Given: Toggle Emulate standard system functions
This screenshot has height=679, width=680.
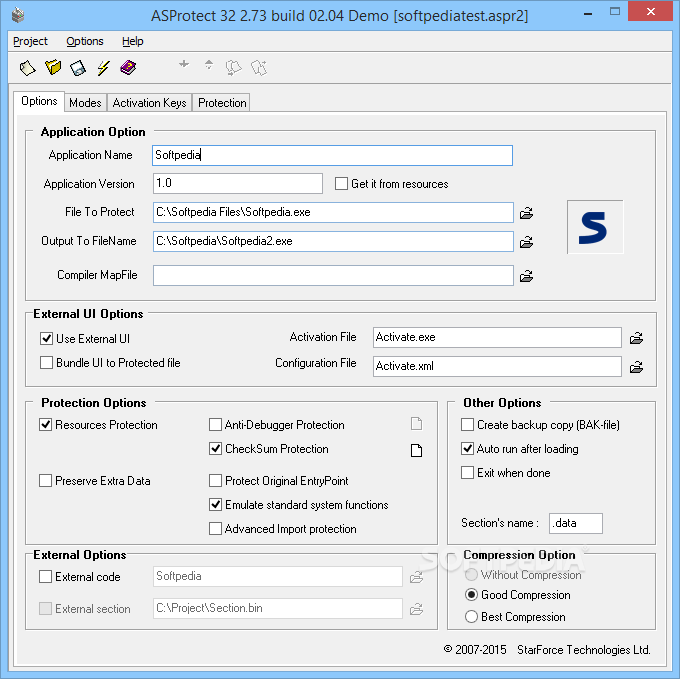Looking at the screenshot, I should (x=216, y=504).
